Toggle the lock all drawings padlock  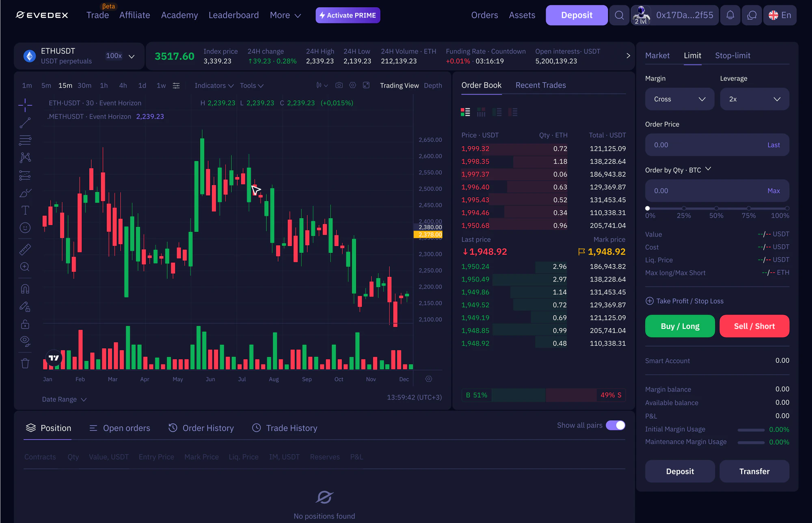pos(25,324)
